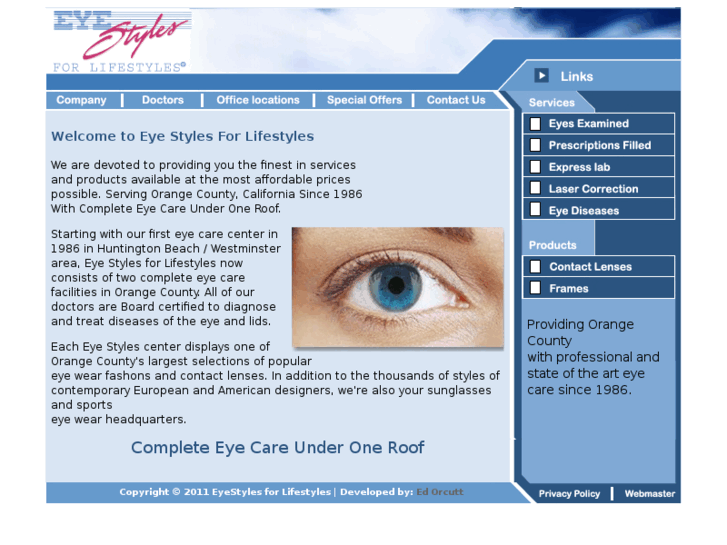Open the Laser Correction service link
This screenshot has height=545, width=727.
(x=593, y=189)
